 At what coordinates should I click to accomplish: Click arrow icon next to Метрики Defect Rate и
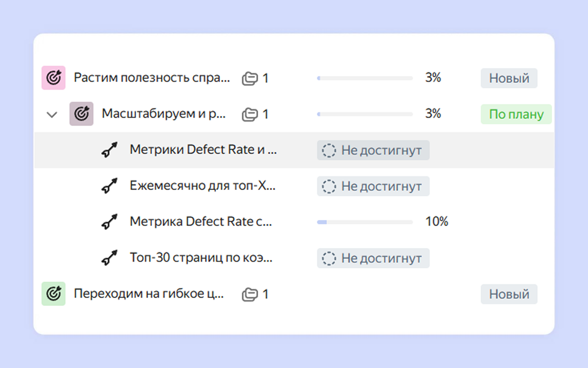109,150
